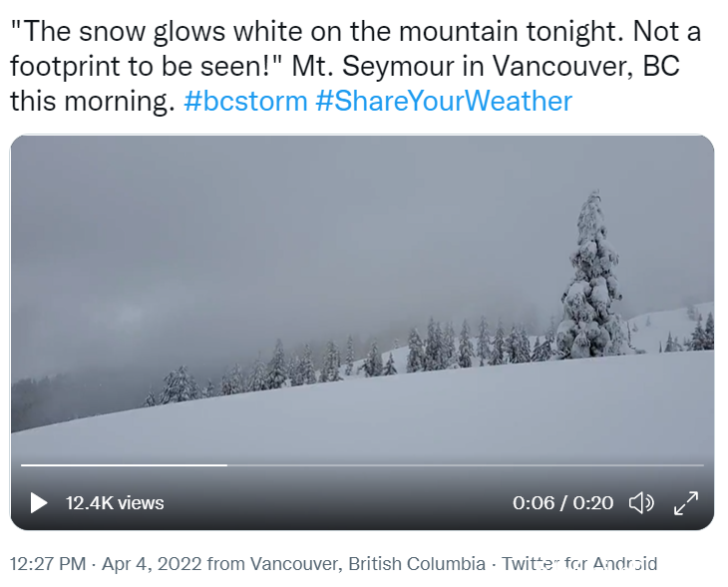This screenshot has width=728, height=587.
Task: Click the playhead at current seek bar position
Action: tap(227, 465)
